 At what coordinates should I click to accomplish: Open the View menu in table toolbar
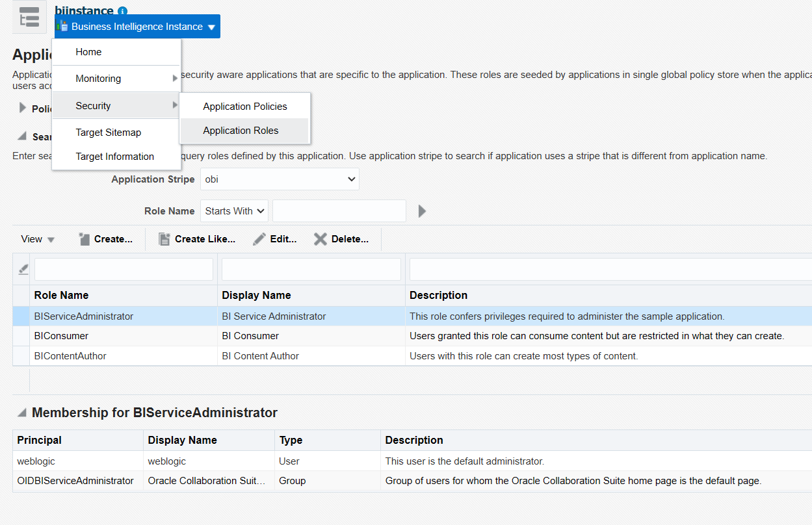click(38, 239)
